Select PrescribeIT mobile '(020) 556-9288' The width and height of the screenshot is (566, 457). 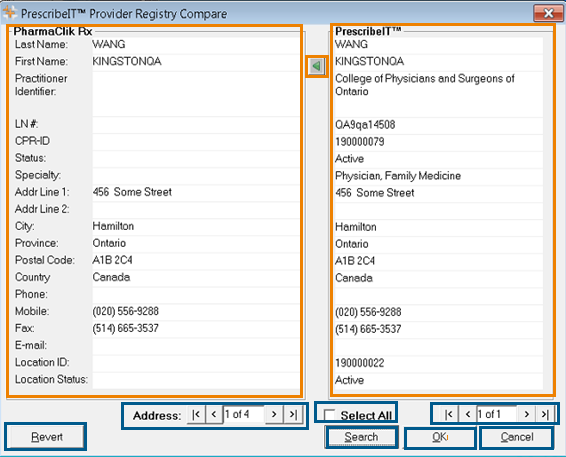tap(439, 312)
